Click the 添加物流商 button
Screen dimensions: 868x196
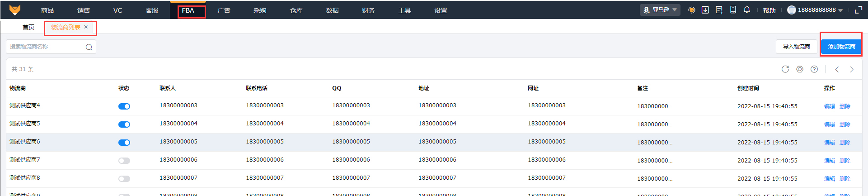[x=841, y=47]
